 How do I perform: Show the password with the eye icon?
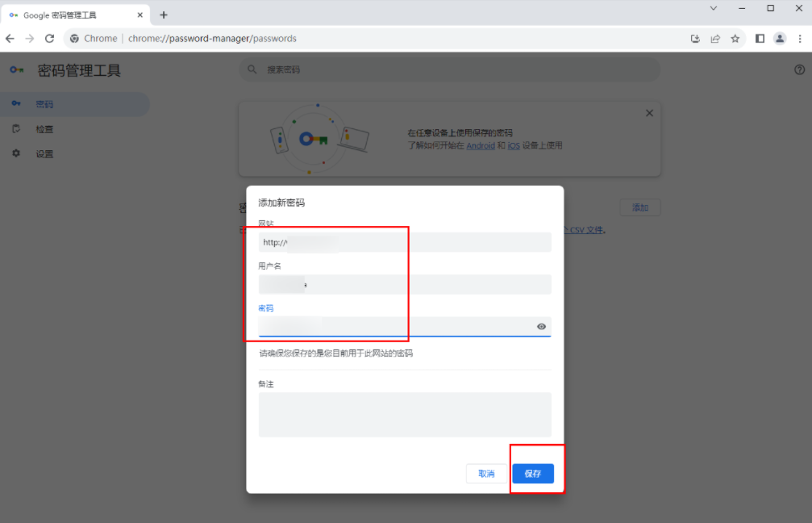pyautogui.click(x=541, y=327)
